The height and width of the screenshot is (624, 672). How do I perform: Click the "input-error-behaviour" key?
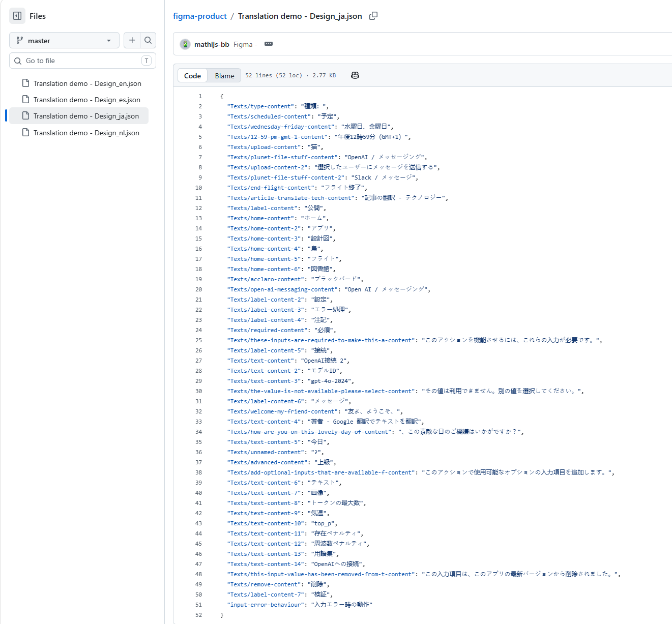[x=266, y=605]
